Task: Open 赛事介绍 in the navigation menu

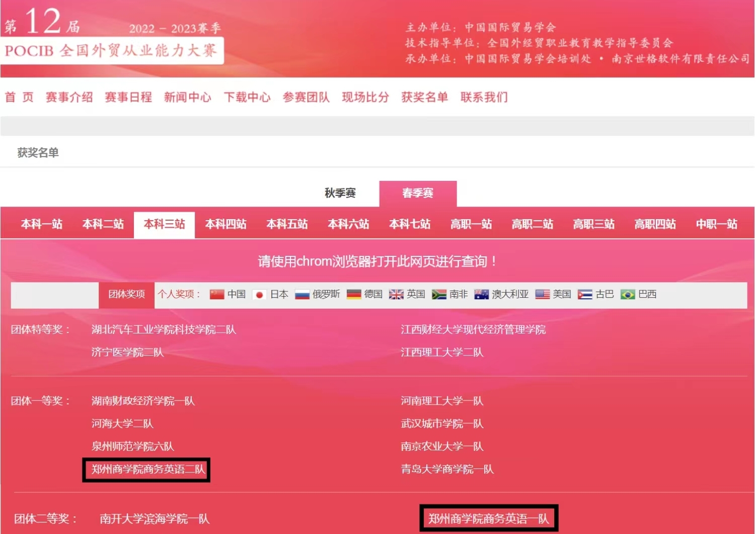Action: click(x=69, y=97)
